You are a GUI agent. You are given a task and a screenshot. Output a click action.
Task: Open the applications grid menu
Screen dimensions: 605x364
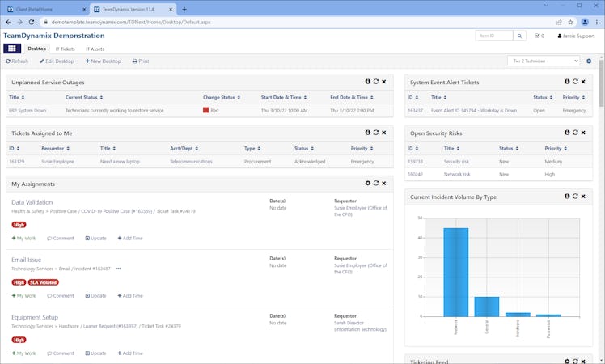[12, 49]
